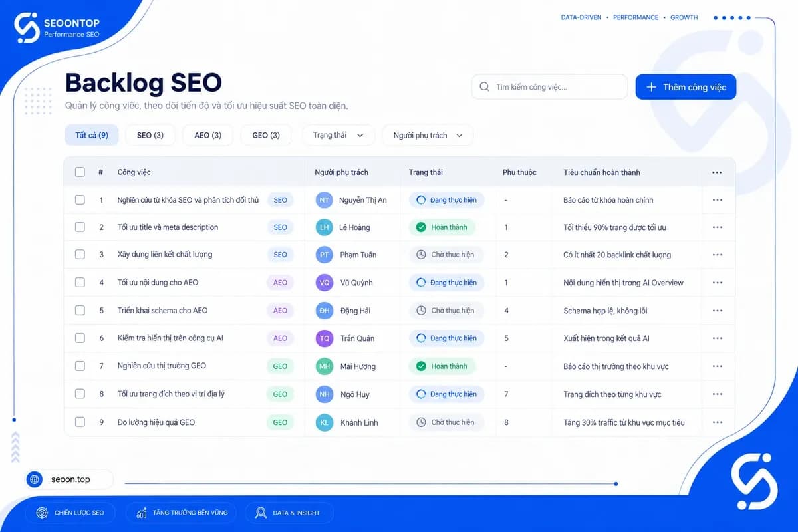Check the box for Tối ưu title task
Screen dimensions: 798x532
point(80,227)
